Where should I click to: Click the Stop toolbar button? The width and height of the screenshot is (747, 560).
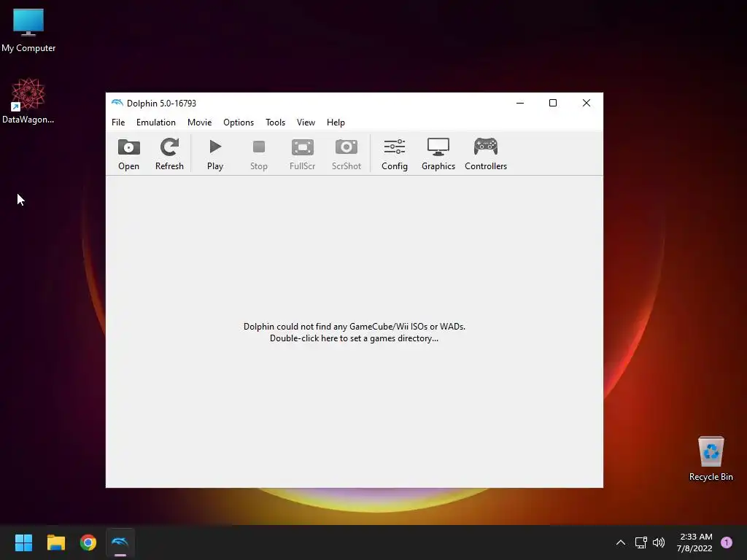click(x=259, y=154)
